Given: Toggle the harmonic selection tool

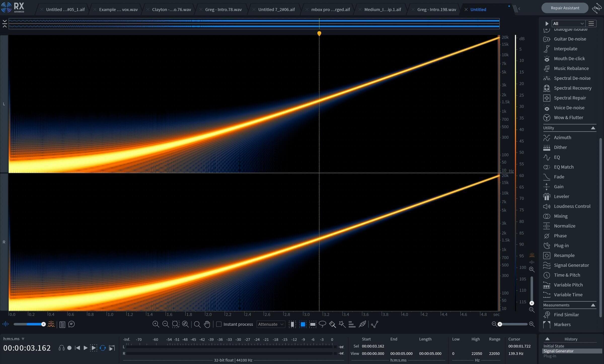Looking at the screenshot, I should point(352,324).
